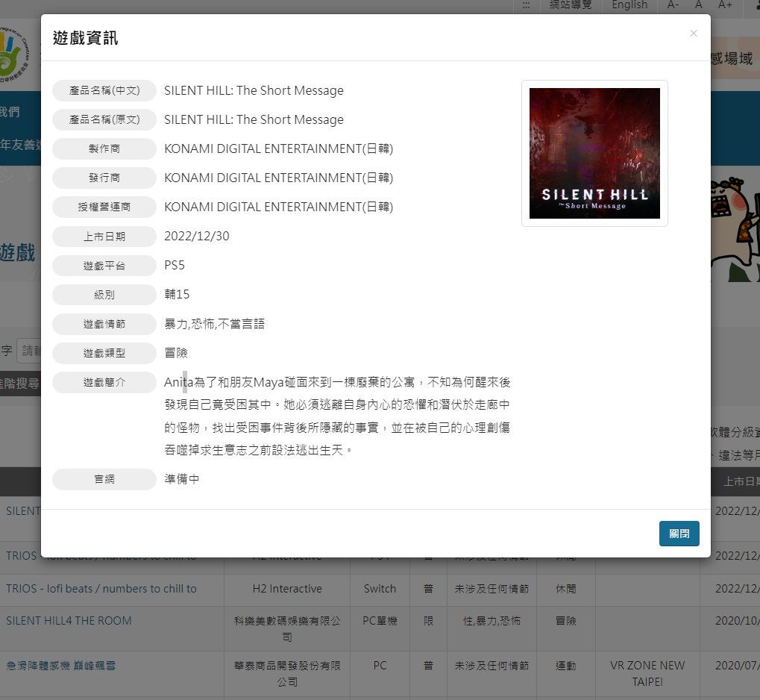Screen dimensions: 760x700
Task: Click the 冒險 genre value
Action: [x=176, y=353]
